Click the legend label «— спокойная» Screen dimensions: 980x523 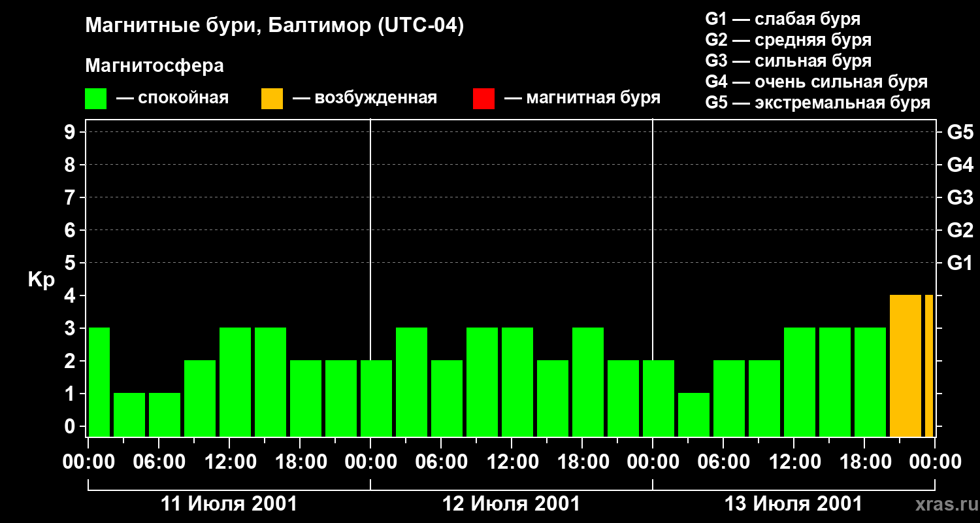(172, 99)
